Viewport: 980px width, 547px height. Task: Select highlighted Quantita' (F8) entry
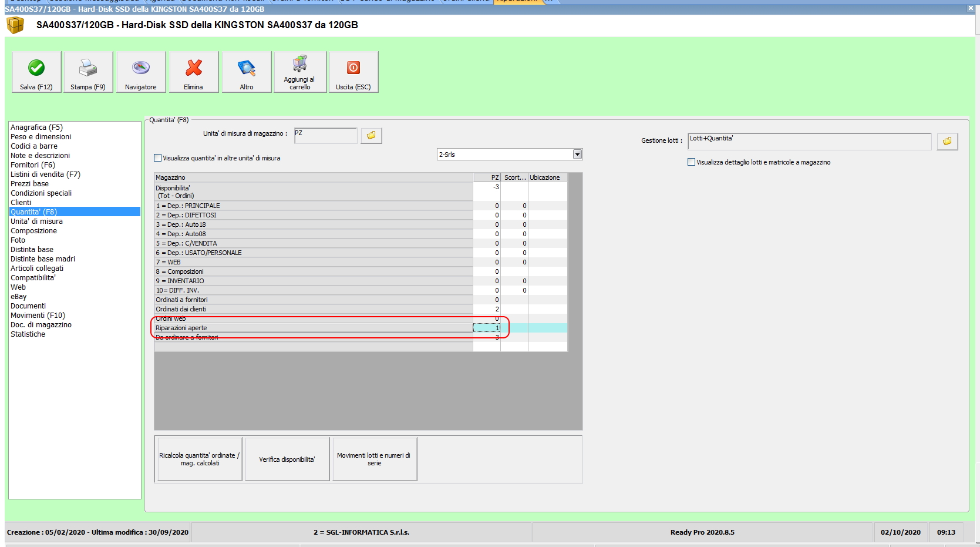[x=75, y=212]
